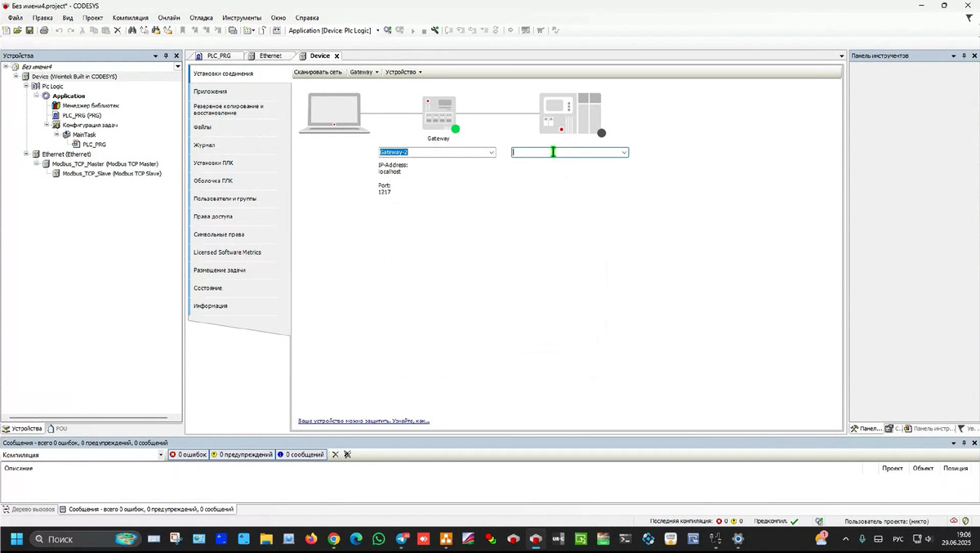The height and width of the screenshot is (553, 980).
Task: Switch to Дерево вызовов bottom tab
Action: coord(29,509)
